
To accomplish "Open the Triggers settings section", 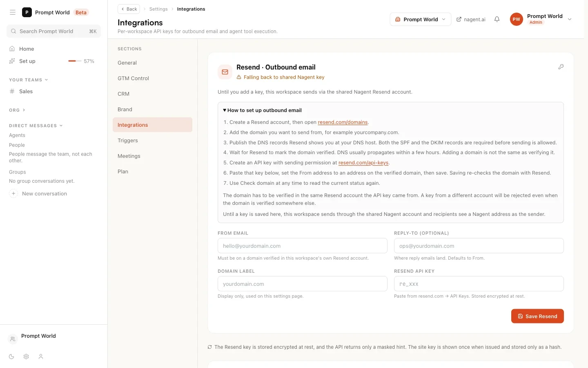I will pyautogui.click(x=152, y=140).
